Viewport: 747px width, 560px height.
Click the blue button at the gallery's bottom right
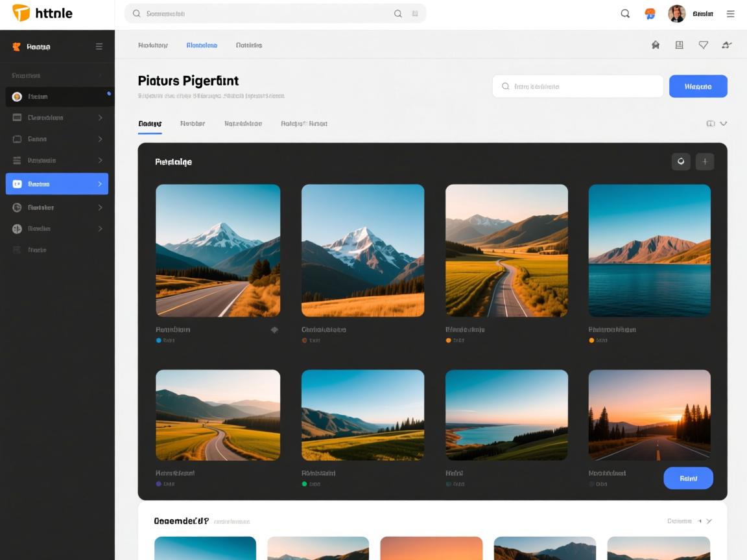tap(688, 478)
